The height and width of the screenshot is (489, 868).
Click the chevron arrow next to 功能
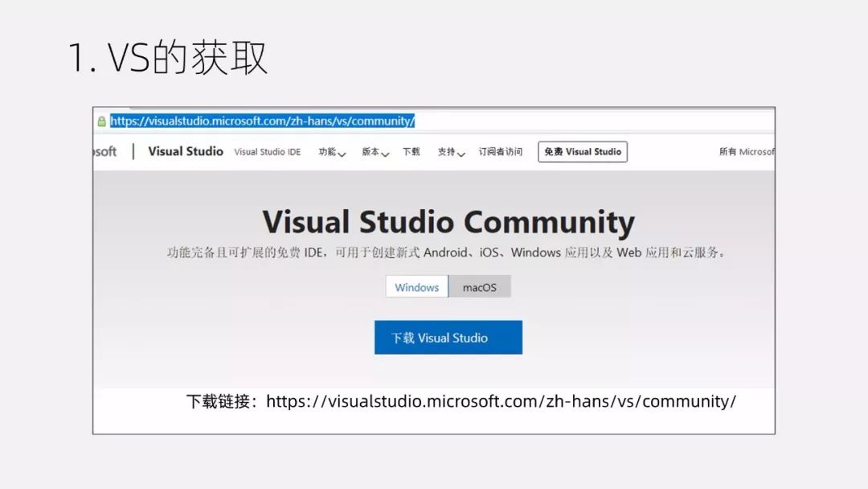pyautogui.click(x=342, y=154)
